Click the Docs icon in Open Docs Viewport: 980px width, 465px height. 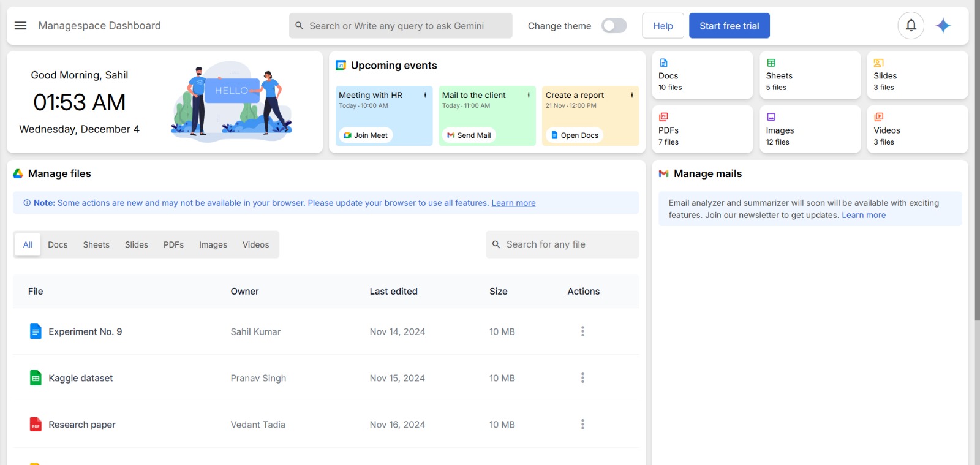tap(554, 135)
